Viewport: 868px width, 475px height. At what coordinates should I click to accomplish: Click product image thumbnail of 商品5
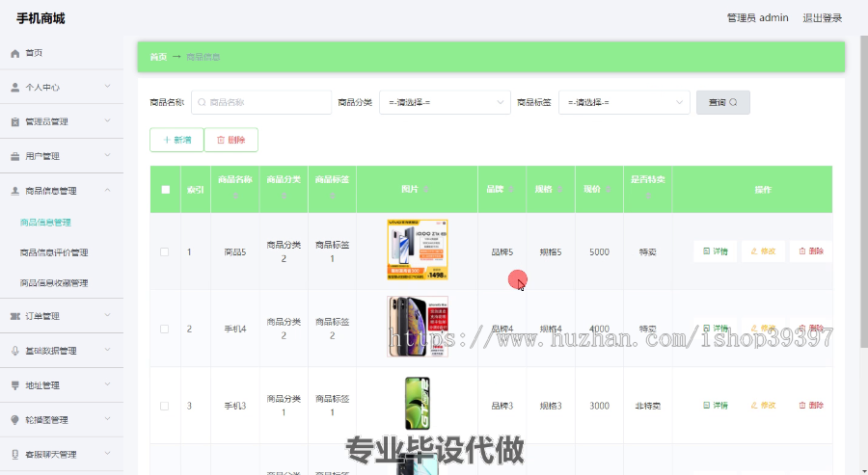[x=418, y=250]
